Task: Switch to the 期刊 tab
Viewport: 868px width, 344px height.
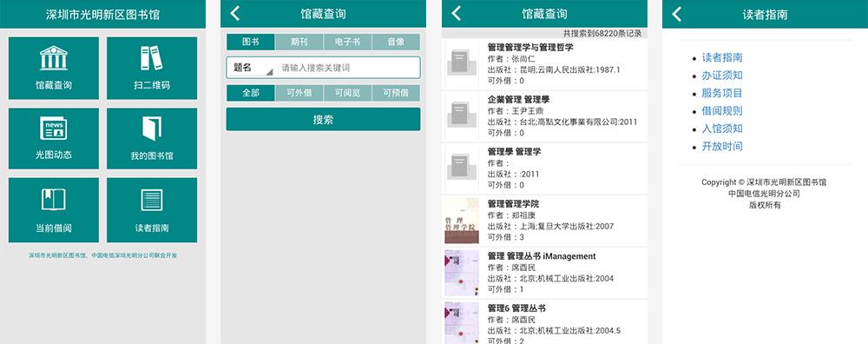Action: (299, 42)
